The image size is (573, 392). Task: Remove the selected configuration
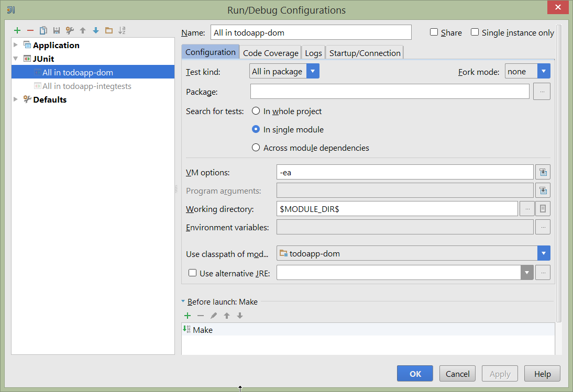[30, 30]
